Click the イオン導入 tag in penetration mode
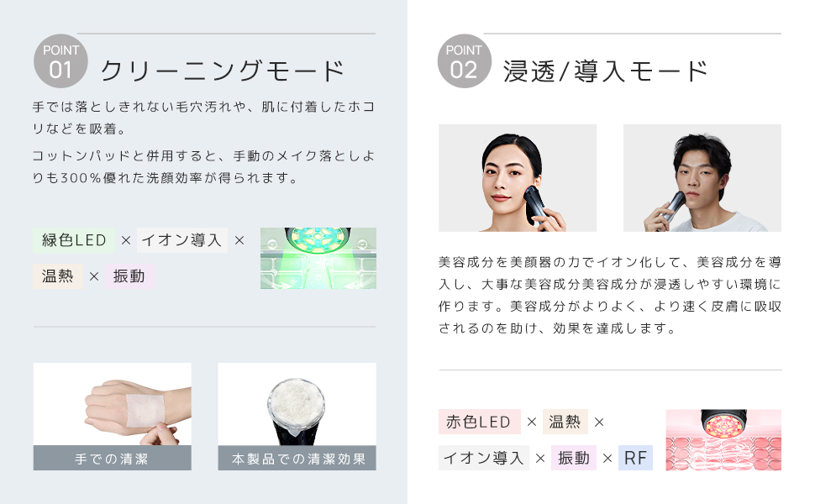This screenshot has height=504, width=815. (x=483, y=458)
